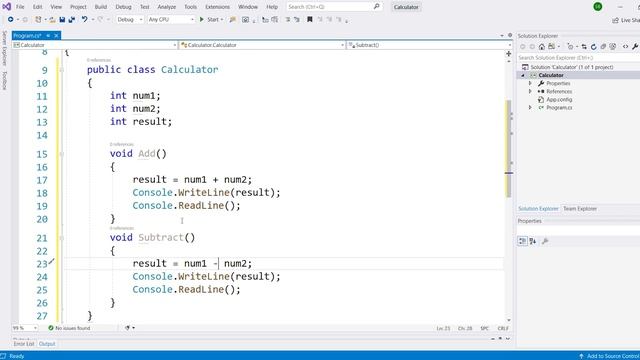Viewport: 640px width, 360px height.
Task: Click Add to Source Control
Action: pos(609,356)
